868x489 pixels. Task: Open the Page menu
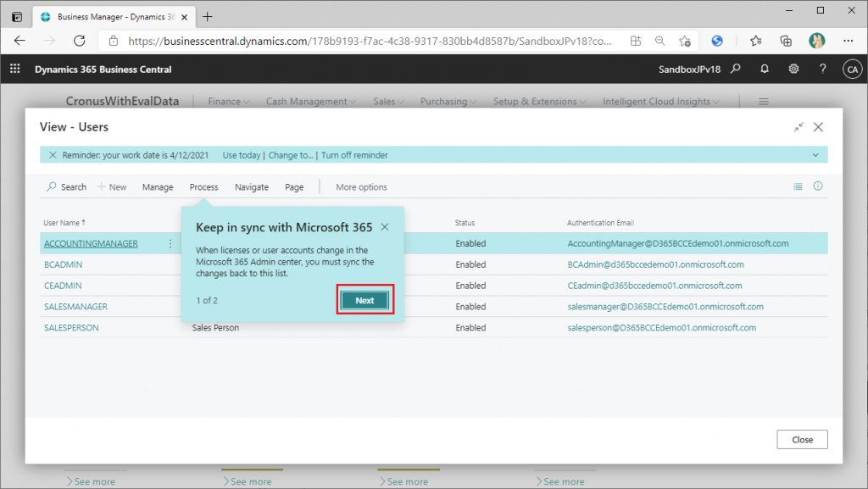pos(294,187)
